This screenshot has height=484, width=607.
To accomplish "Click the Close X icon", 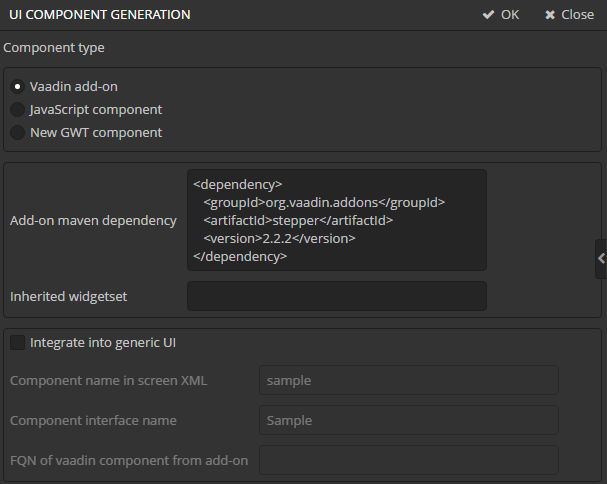I will tap(550, 15).
